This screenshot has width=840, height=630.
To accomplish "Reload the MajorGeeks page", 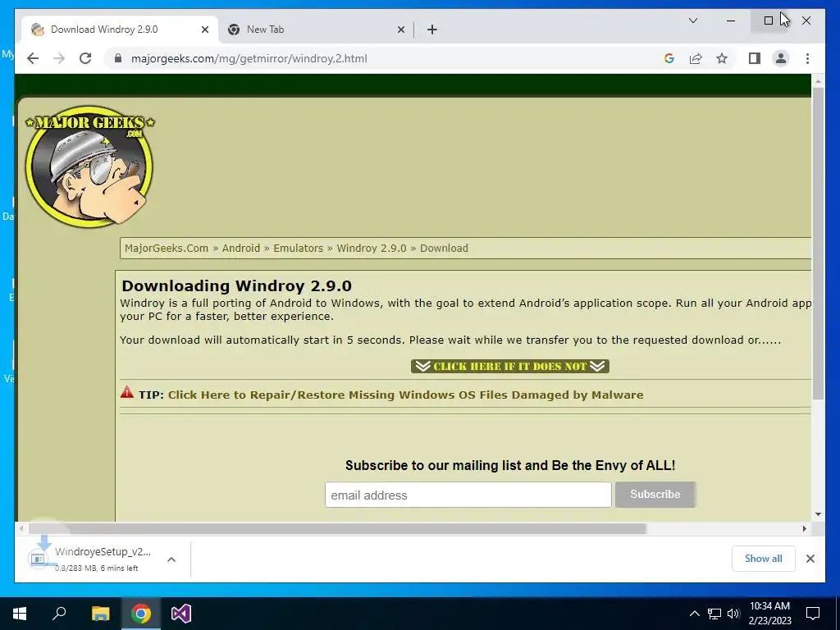I will 85,58.
